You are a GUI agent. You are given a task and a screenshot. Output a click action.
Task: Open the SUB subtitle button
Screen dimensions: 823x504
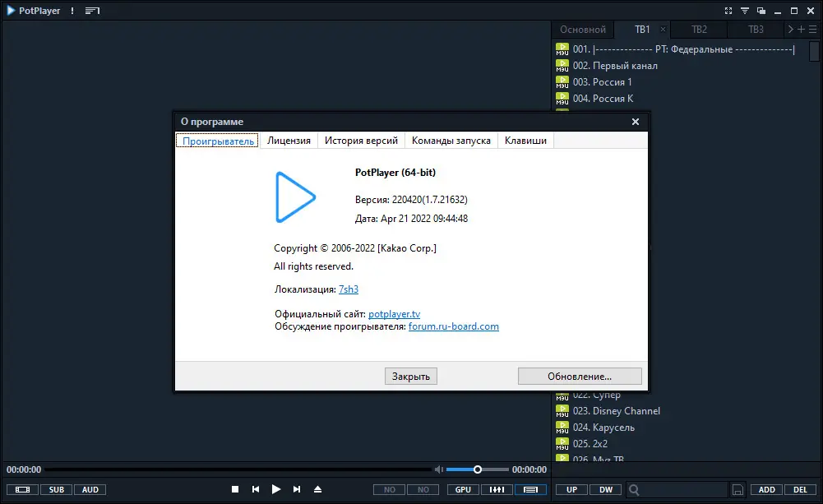pyautogui.click(x=56, y=490)
